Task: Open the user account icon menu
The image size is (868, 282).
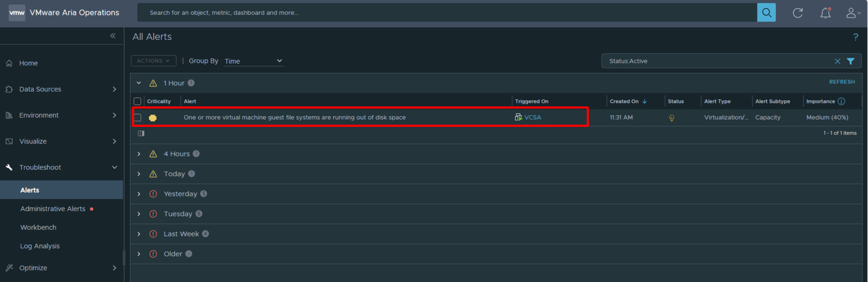Action: click(x=853, y=13)
